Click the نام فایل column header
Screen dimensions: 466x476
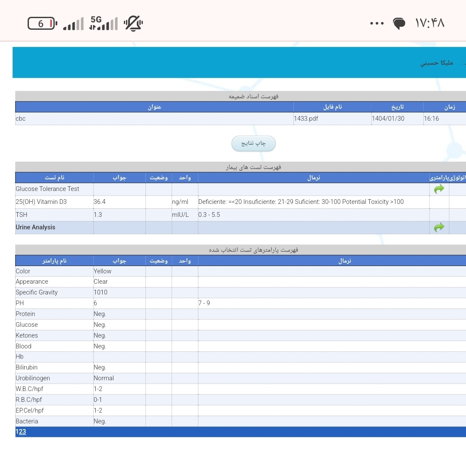[332, 107]
